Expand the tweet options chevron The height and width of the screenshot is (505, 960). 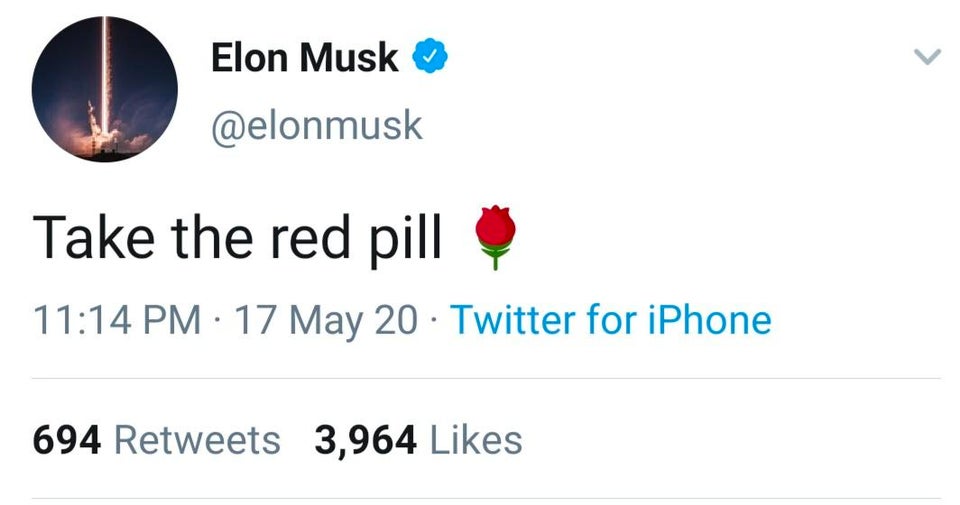pyautogui.click(x=927, y=57)
